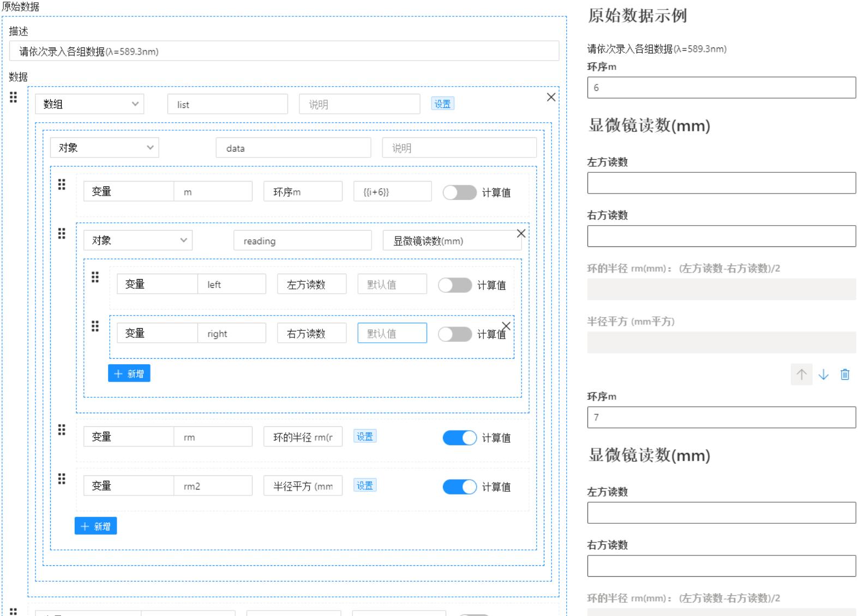This screenshot has height=616, width=858.
Task: Click the first 左方读数 input field
Action: pyautogui.click(x=721, y=183)
